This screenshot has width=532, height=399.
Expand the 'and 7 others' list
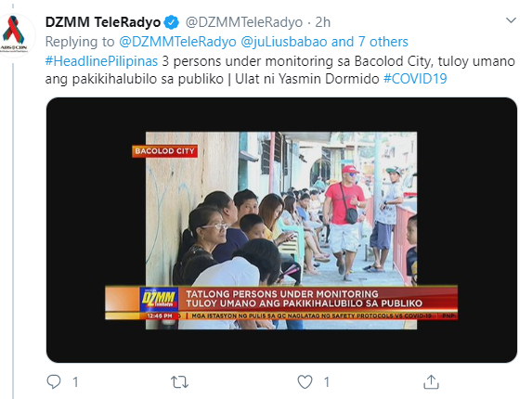pos(370,42)
